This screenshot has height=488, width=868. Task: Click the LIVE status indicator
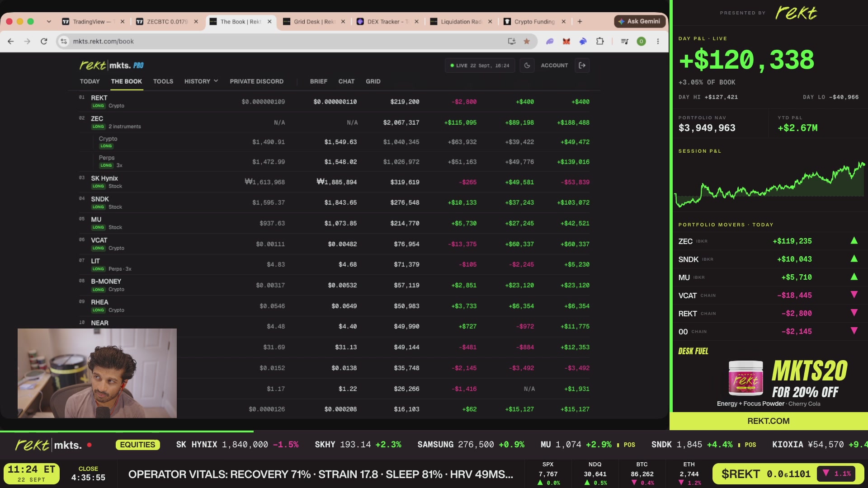click(x=480, y=66)
